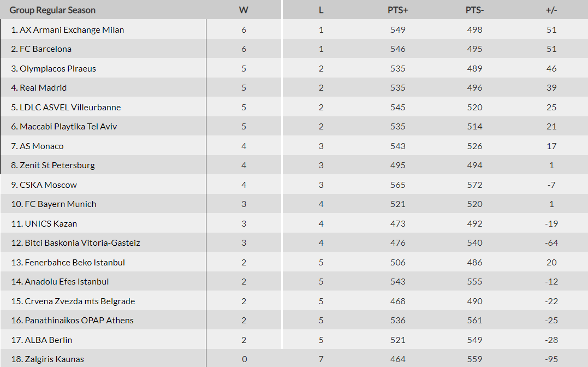The image size is (588, 367).
Task: Open Zenit St Petersburg team link
Action: [x=57, y=165]
